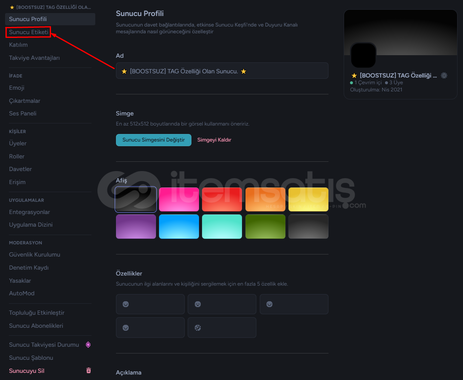Click Simgeyi Kaldır link
Image resolution: width=463 pixels, height=380 pixels.
pyautogui.click(x=214, y=140)
